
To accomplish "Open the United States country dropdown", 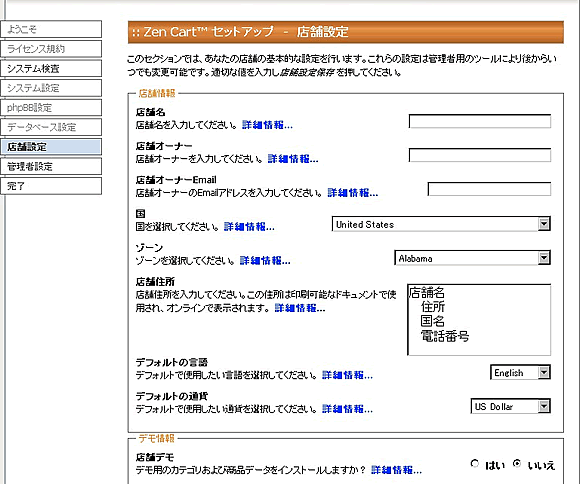I will tap(441, 224).
